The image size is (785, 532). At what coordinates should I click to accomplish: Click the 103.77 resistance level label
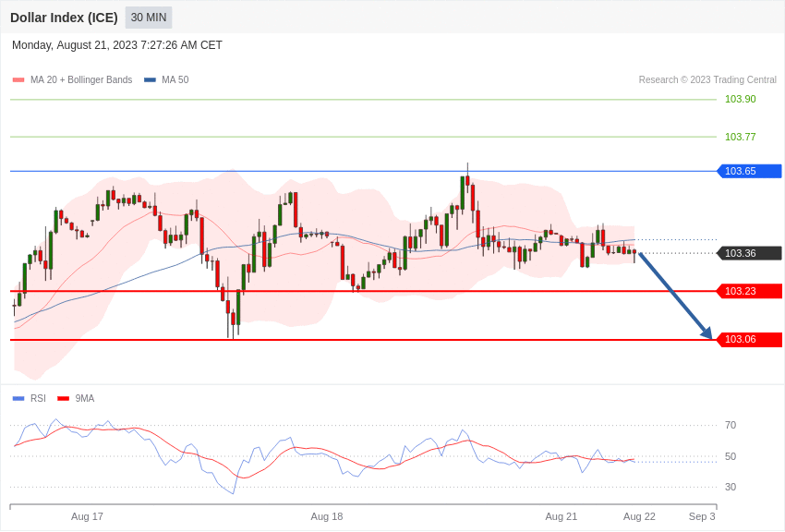[741, 137]
